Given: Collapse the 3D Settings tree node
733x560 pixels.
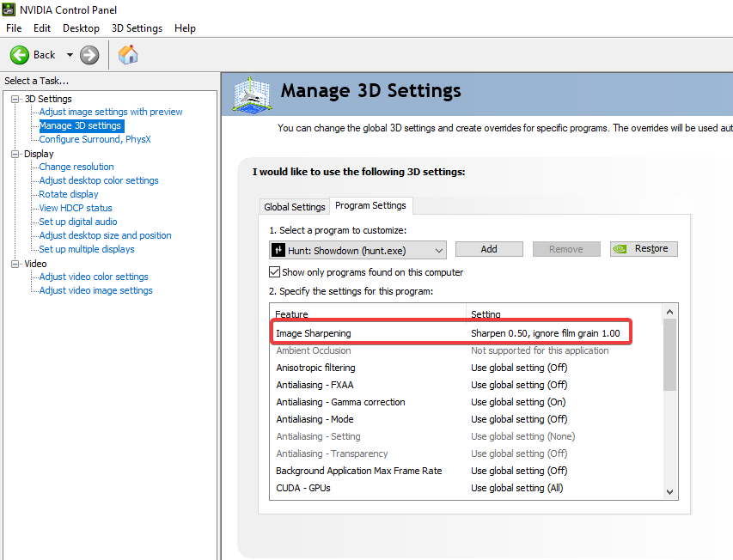Looking at the screenshot, I should point(15,99).
